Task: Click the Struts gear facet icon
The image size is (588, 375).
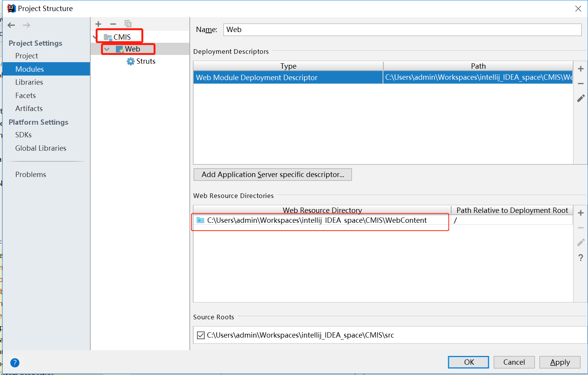Action: tap(131, 61)
